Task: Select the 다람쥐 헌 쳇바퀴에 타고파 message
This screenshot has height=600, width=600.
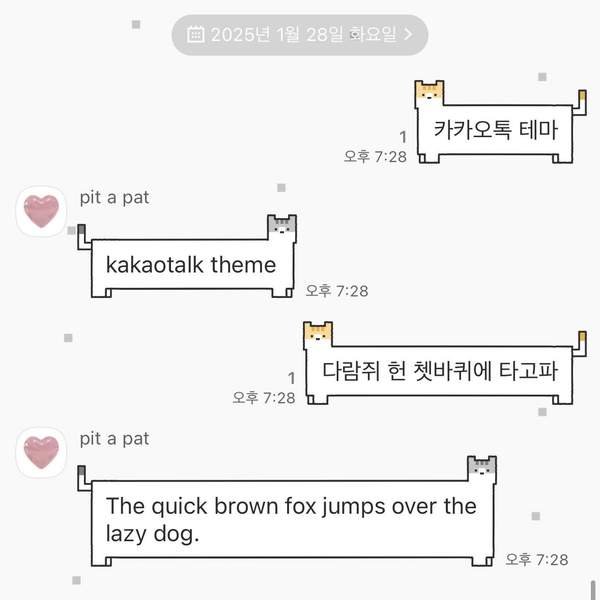Action: tap(439, 371)
